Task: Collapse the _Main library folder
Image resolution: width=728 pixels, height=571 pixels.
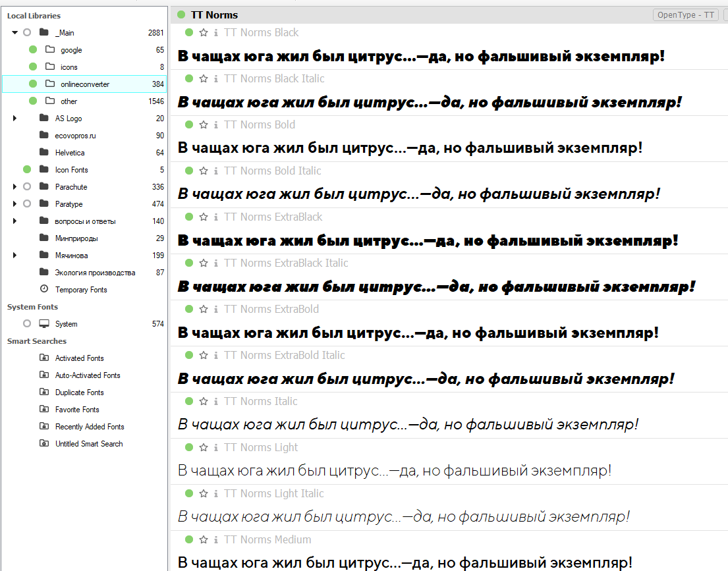Action: [15, 32]
